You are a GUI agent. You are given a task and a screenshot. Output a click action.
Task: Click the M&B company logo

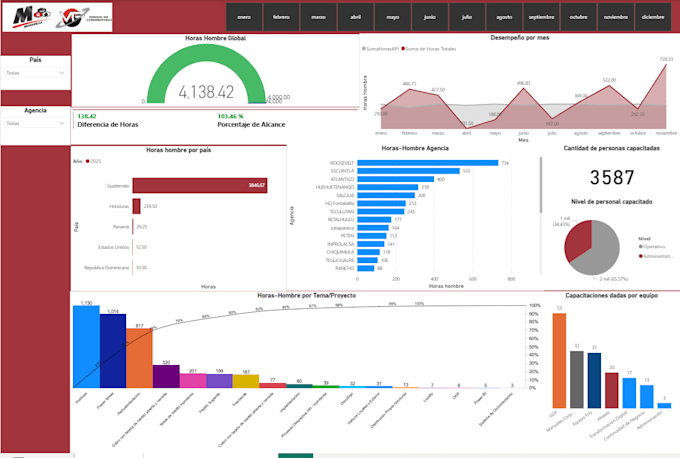pyautogui.click(x=30, y=17)
